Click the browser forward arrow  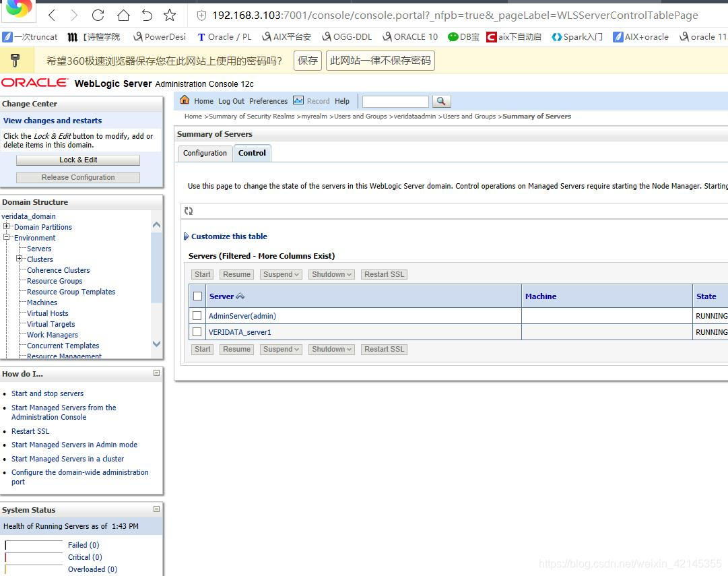[x=74, y=15]
